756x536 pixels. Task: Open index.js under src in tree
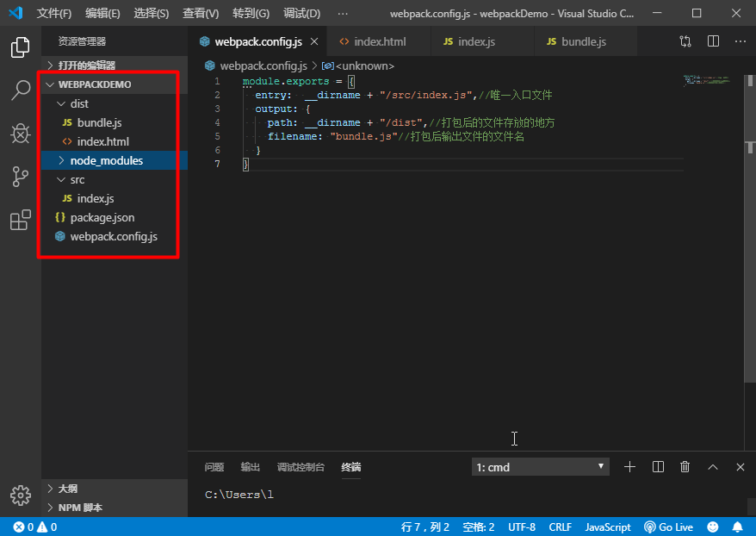click(x=115, y=198)
